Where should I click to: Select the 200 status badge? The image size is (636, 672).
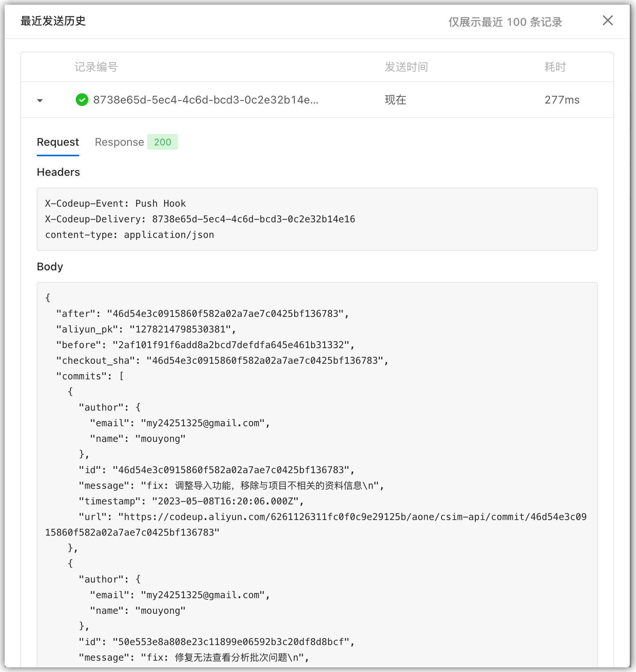(162, 142)
